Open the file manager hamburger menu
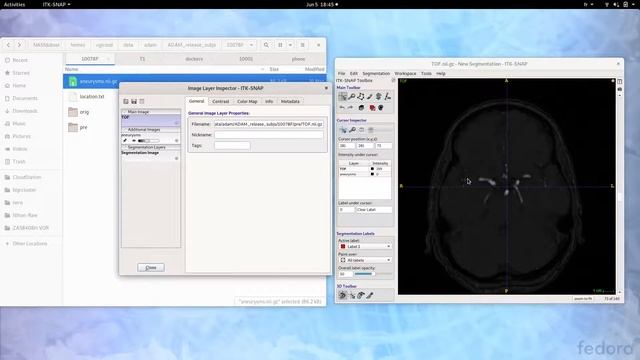This screenshot has width=640, height=360. click(x=302, y=45)
